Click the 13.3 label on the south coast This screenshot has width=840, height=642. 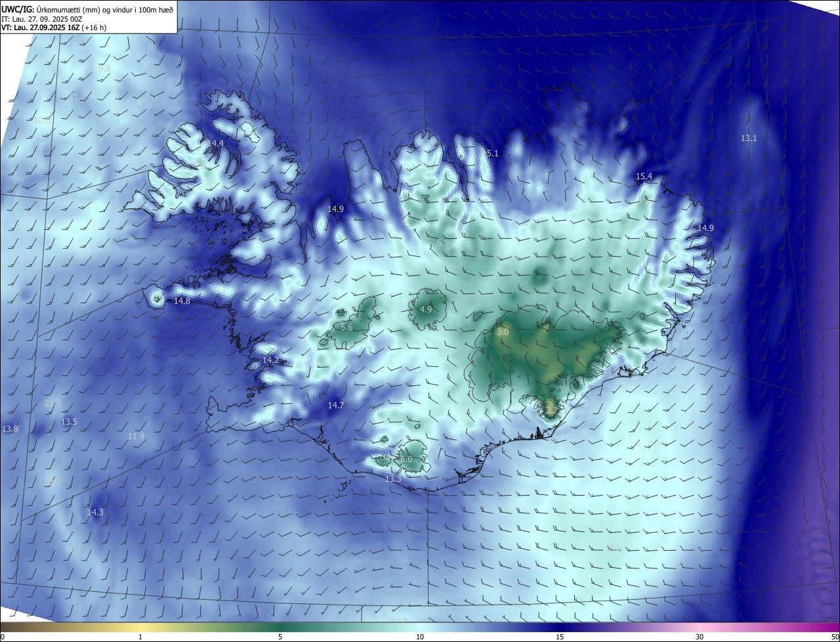click(x=393, y=479)
